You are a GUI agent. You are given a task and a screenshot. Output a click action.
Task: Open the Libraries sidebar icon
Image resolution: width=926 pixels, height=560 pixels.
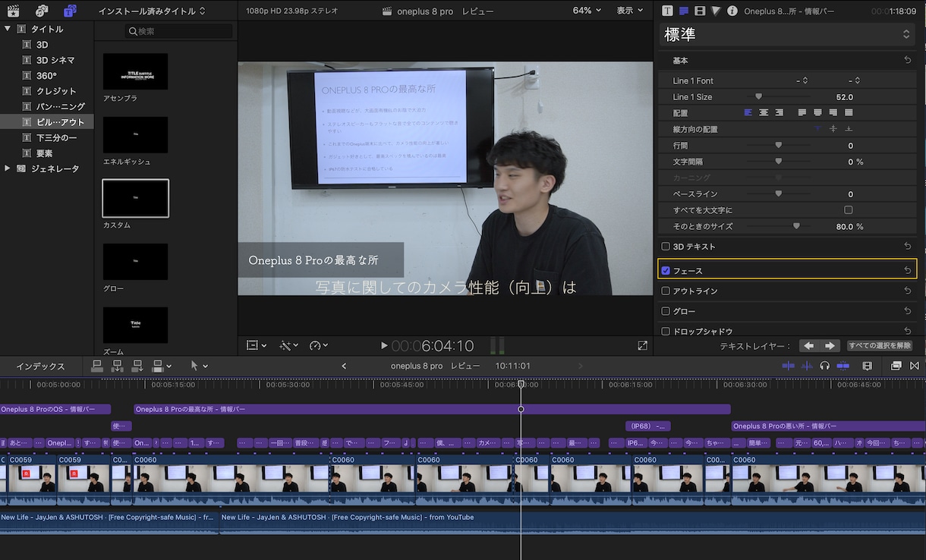(x=13, y=11)
